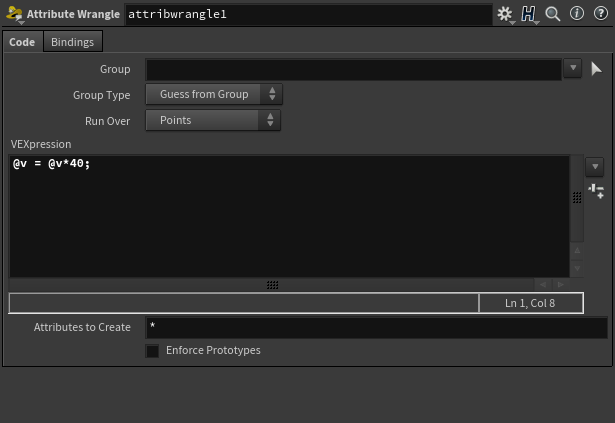The image size is (615, 423).
Task: Click inside the VEXpression code editor
Action: [x=289, y=217]
